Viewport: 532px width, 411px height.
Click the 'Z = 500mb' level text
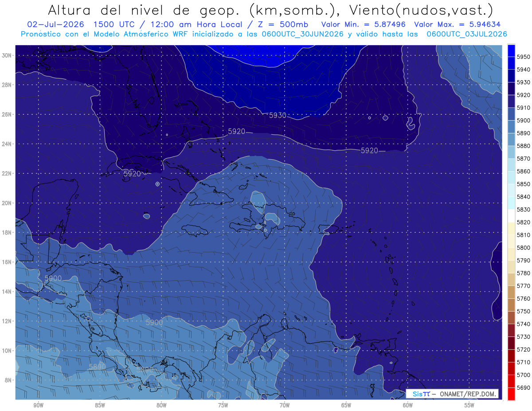(x=283, y=24)
